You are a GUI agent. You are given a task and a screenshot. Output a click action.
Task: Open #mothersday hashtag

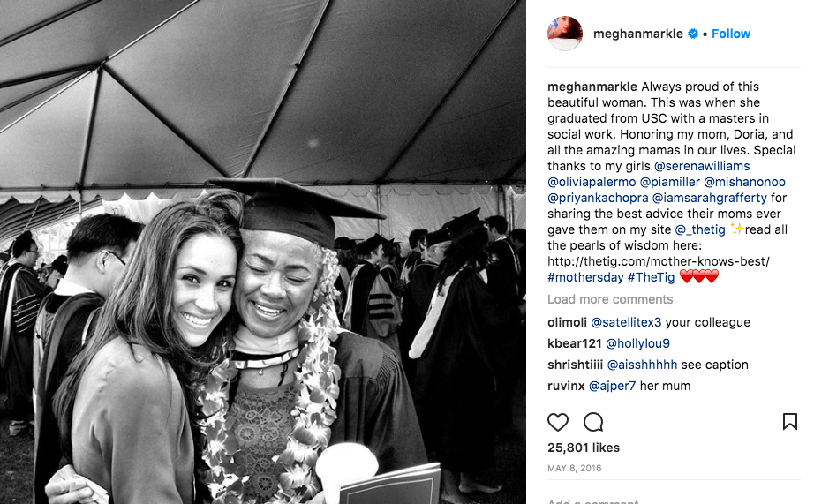[585, 277]
